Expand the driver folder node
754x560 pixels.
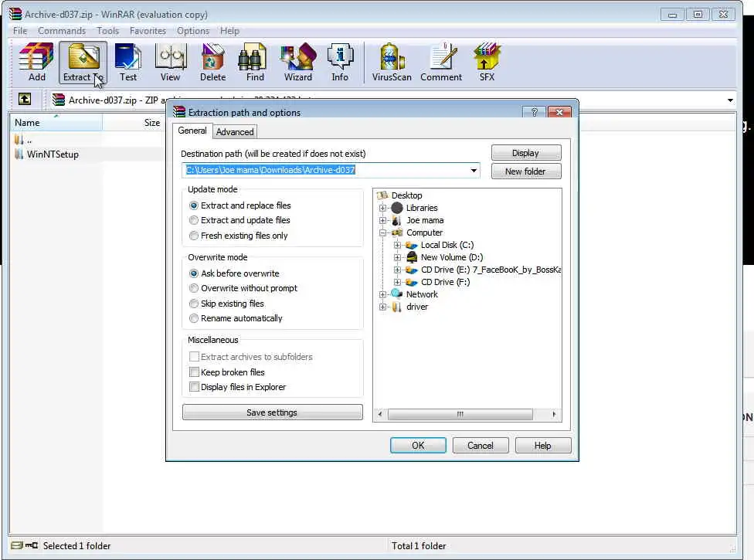pyautogui.click(x=382, y=307)
